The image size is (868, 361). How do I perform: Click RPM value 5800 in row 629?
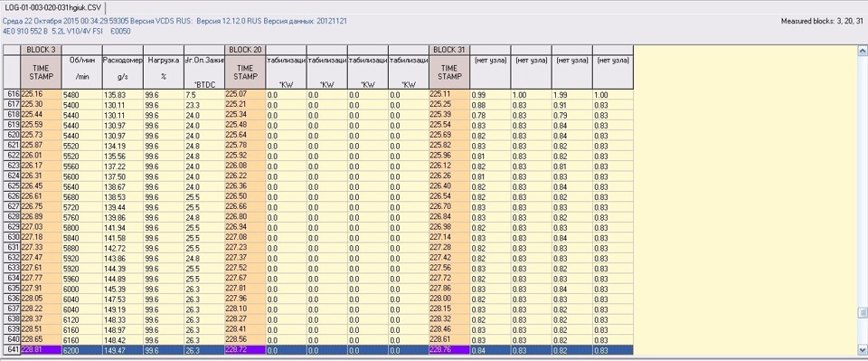pyautogui.click(x=82, y=228)
